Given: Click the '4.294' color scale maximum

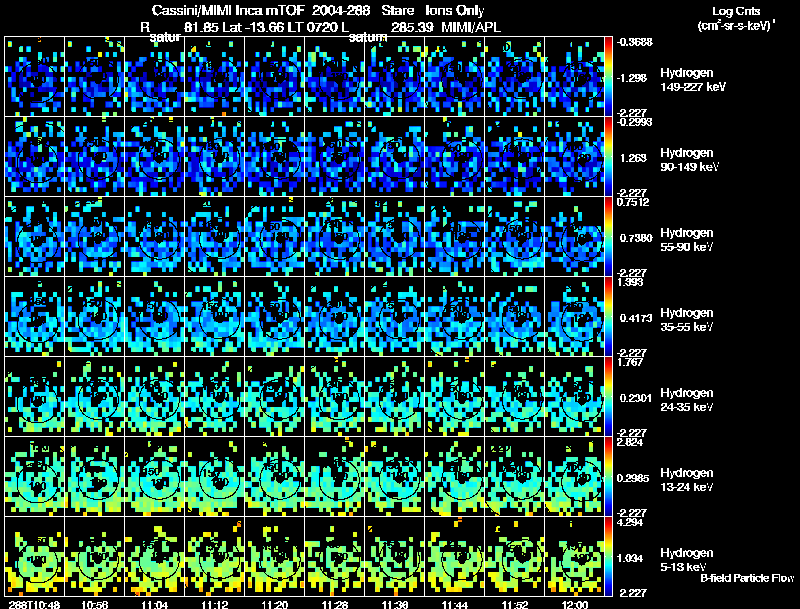Looking at the screenshot, I should click(630, 523).
